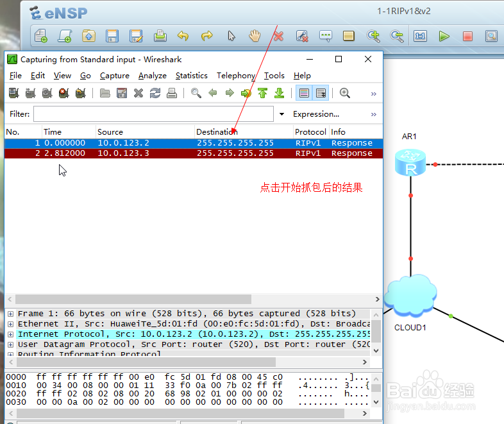
Task: Click eNSP save-as icon with pencil
Action: pos(136,36)
